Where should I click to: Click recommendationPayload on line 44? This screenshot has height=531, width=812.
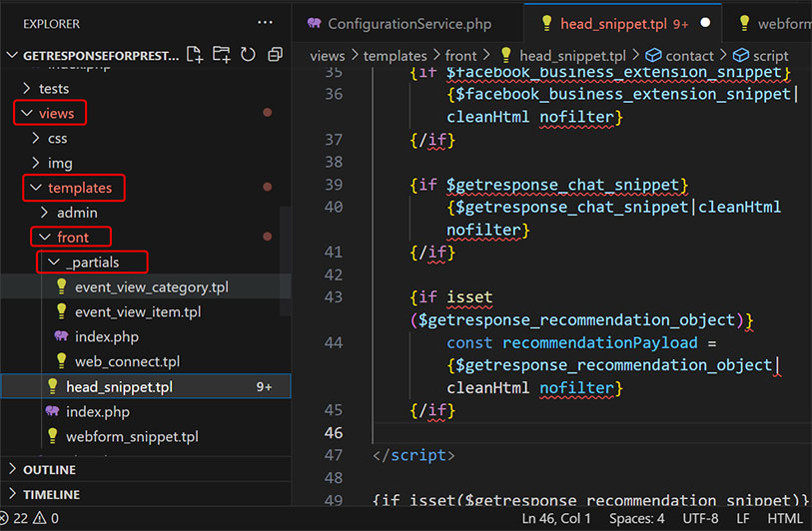click(x=599, y=342)
